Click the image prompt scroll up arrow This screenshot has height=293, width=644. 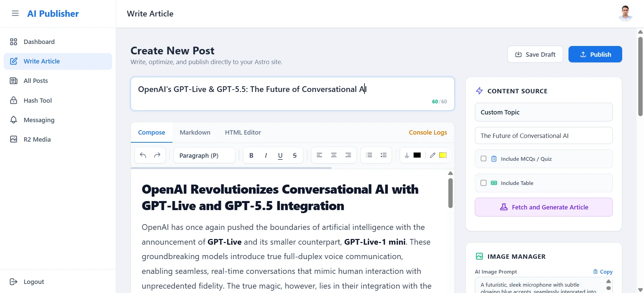(608, 281)
